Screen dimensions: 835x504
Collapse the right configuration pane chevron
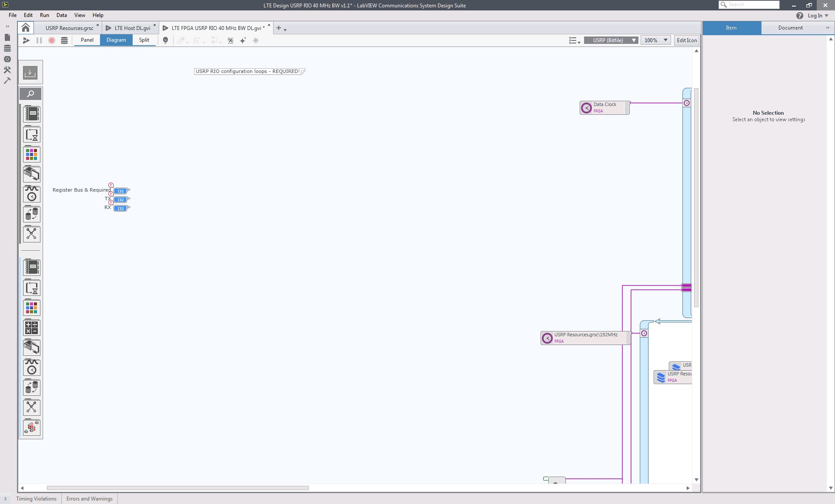tap(828, 28)
